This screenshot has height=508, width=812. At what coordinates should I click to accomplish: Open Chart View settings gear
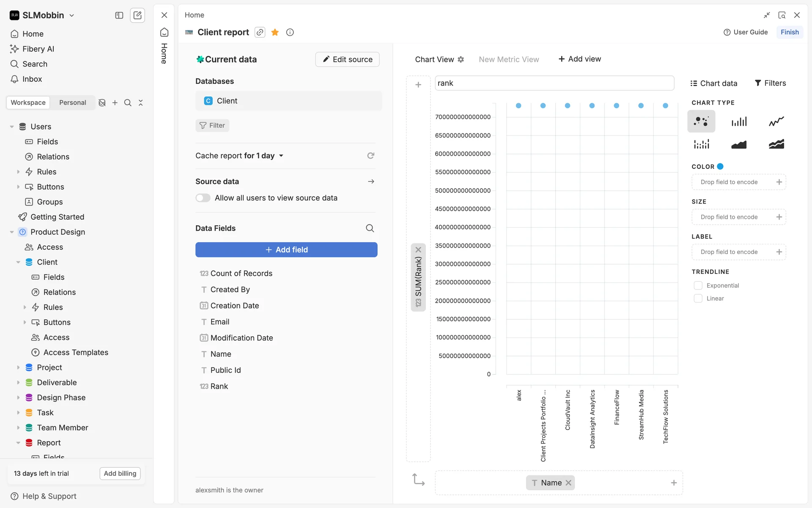click(461, 59)
